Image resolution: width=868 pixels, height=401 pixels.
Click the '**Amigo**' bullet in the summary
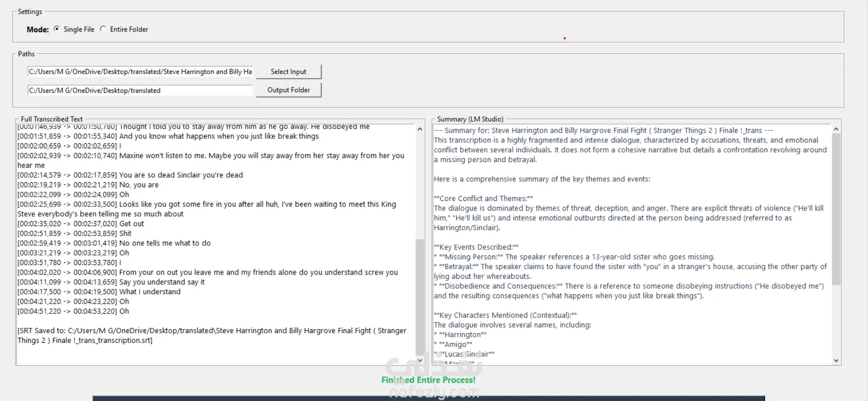click(453, 344)
